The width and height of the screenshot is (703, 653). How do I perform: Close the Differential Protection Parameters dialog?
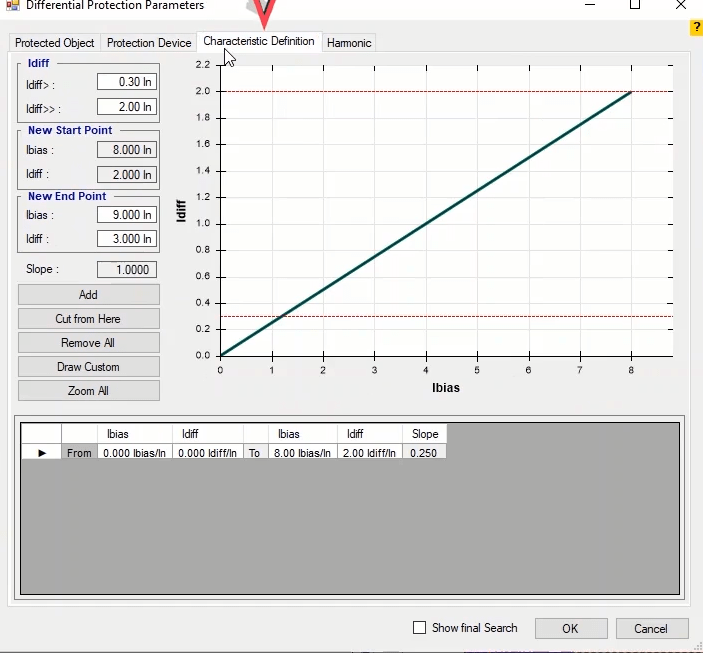[681, 5]
